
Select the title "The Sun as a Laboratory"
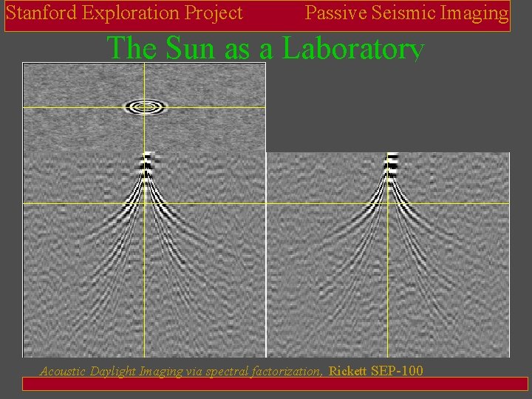[x=266, y=48]
